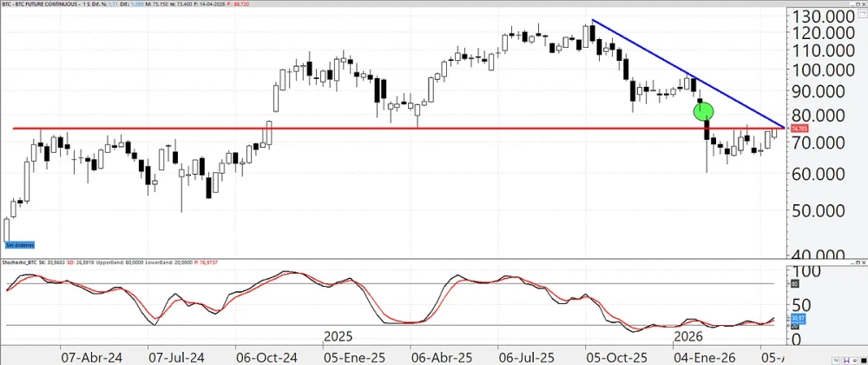Click the 06-Oct-24 date on time axis

264,356
